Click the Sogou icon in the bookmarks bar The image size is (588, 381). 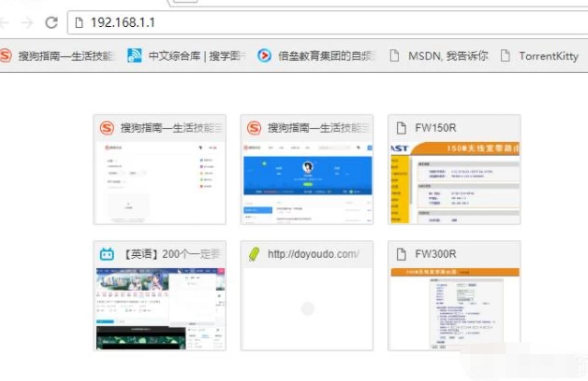(5, 56)
